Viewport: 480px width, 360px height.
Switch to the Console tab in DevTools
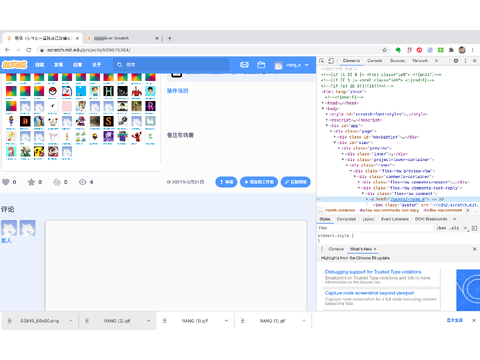[375, 61]
